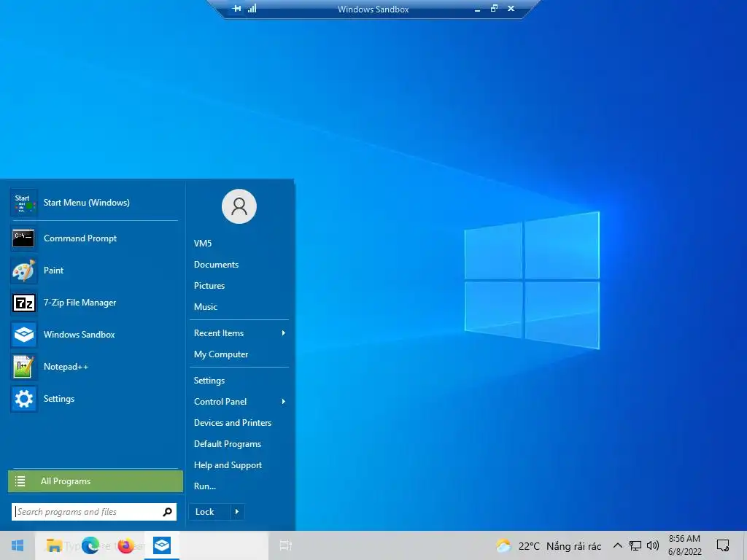Click the Windows Start button on taskbar

(x=18, y=545)
